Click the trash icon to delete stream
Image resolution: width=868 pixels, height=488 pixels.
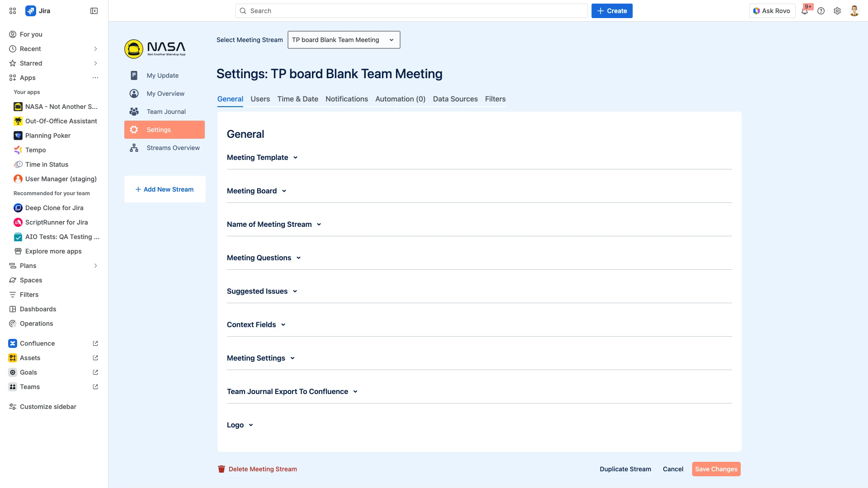(222, 469)
